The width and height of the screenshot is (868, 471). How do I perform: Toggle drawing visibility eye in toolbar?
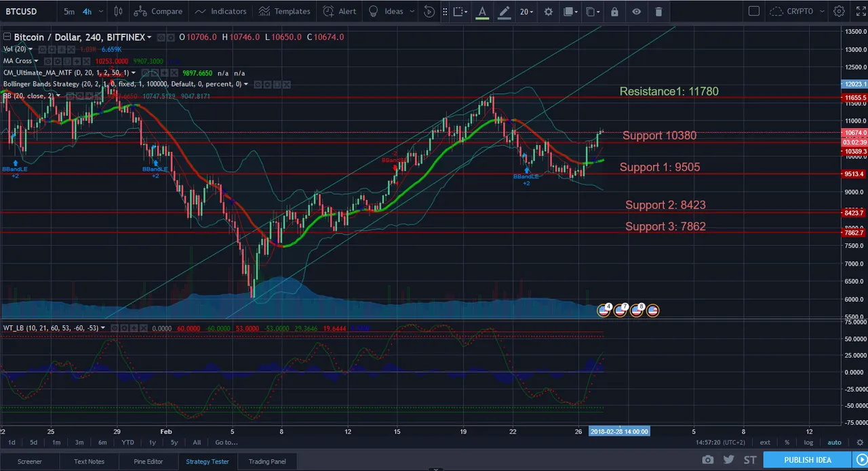click(636, 12)
